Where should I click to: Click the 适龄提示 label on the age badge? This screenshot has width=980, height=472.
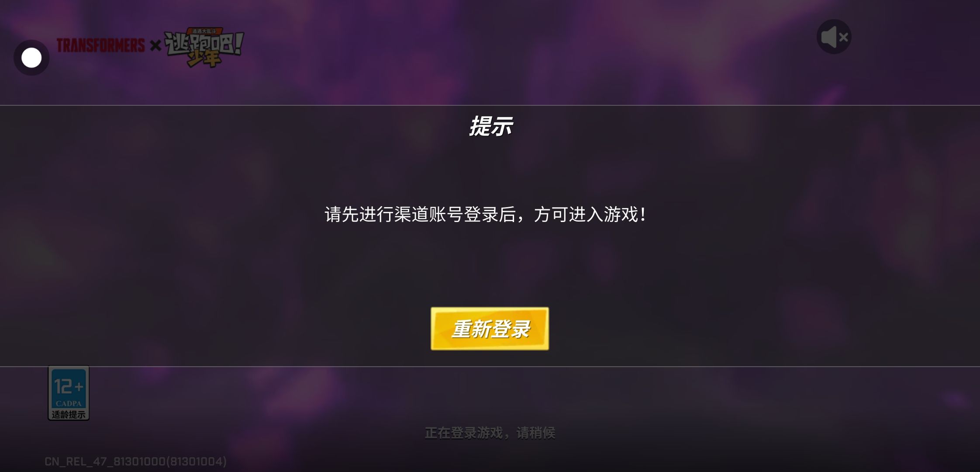pos(69,414)
